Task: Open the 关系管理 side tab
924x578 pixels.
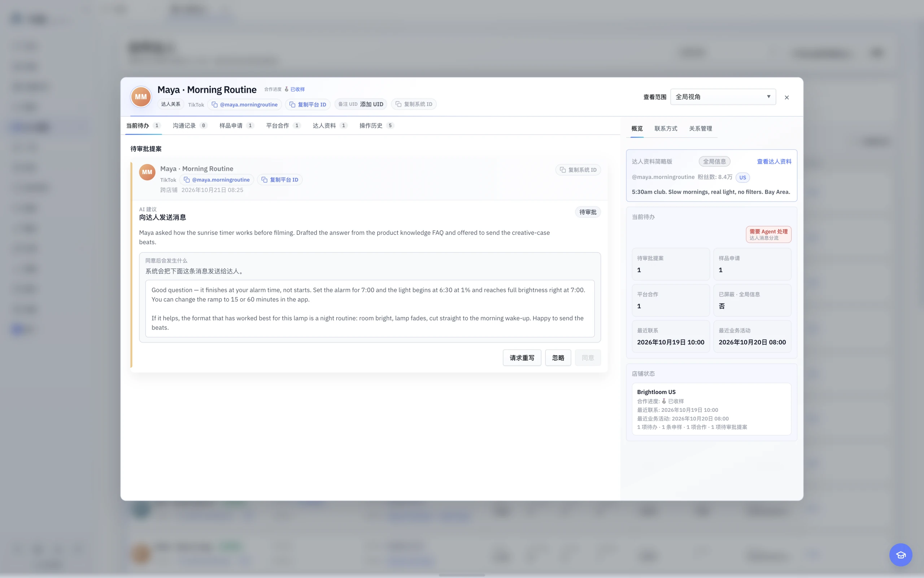Action: click(x=701, y=129)
